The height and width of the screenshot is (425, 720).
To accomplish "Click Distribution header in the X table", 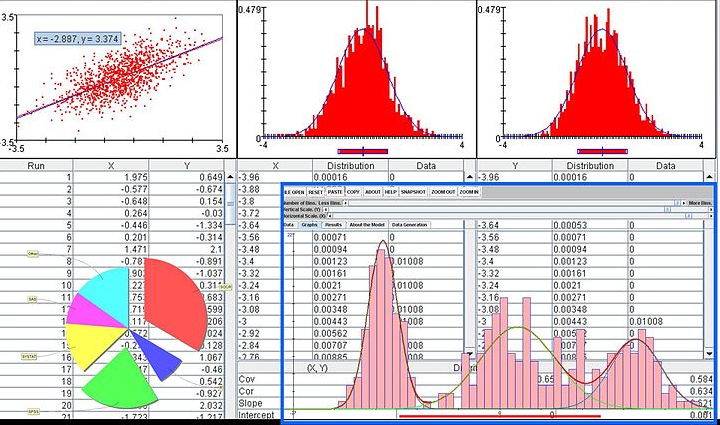I will coord(350,166).
